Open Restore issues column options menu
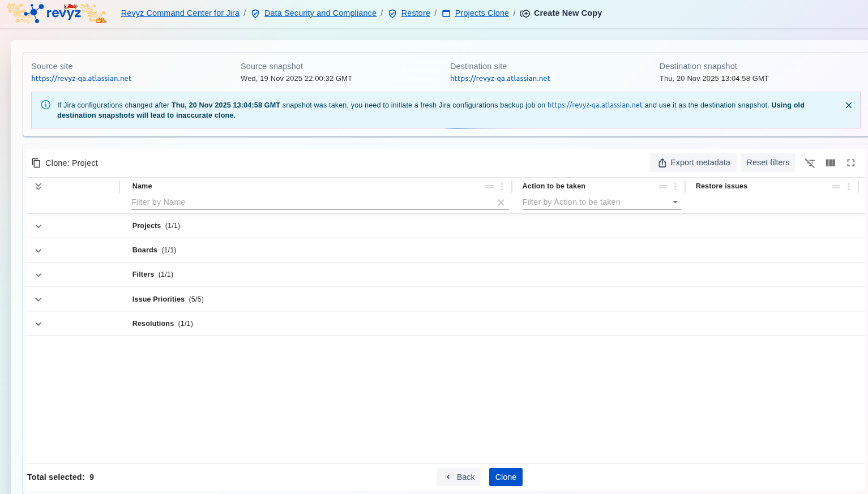This screenshot has width=868, height=494. tap(848, 187)
